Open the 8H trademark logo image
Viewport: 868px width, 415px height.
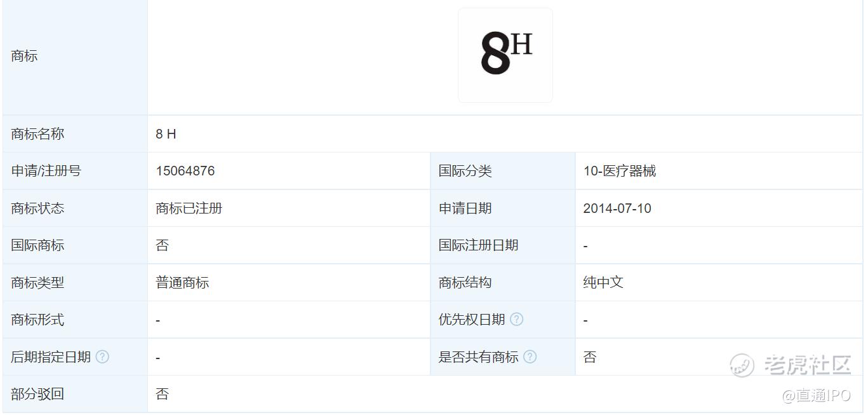(x=505, y=55)
